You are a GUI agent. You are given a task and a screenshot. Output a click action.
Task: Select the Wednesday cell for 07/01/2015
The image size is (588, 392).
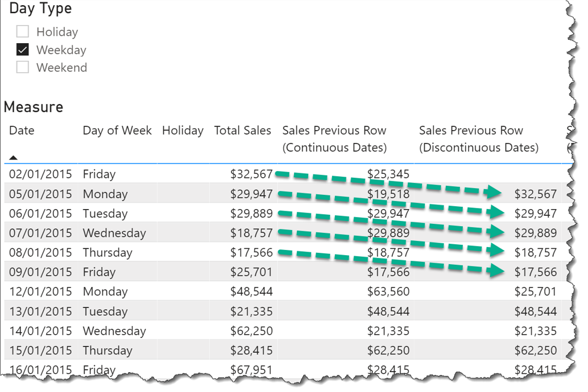(114, 233)
